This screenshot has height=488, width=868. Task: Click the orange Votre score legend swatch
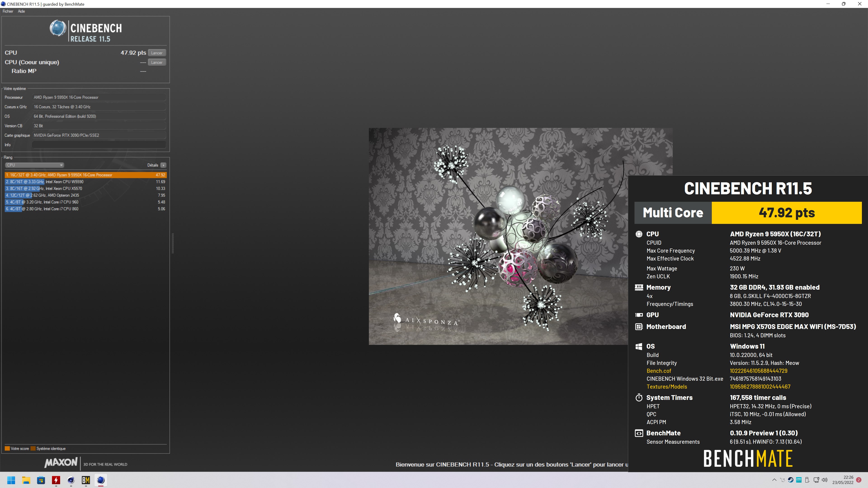coord(7,449)
